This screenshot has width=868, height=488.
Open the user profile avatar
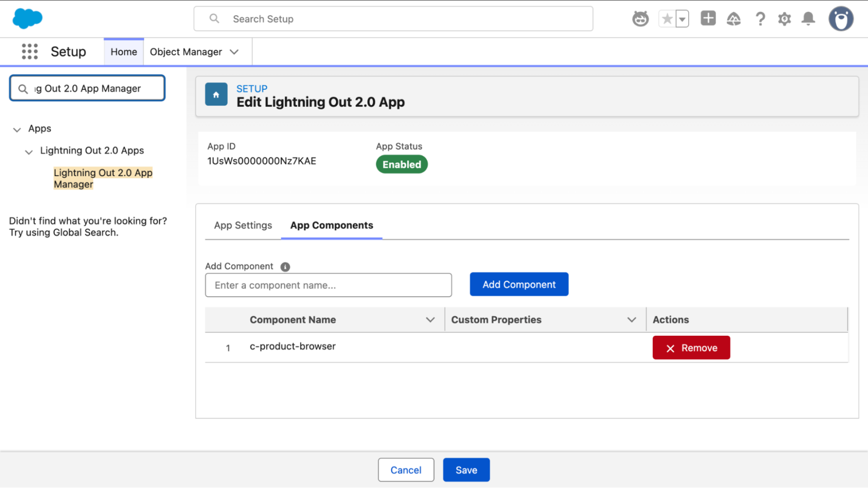[x=841, y=19]
